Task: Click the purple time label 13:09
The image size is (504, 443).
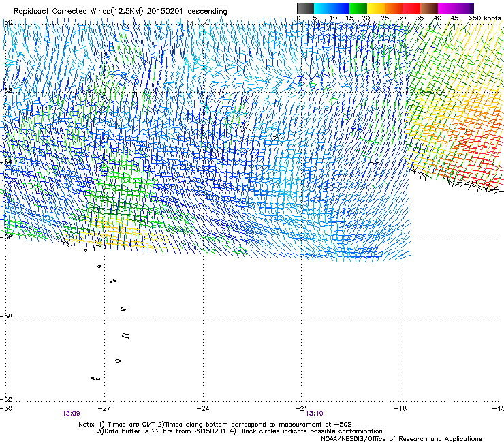Action: coord(71,414)
